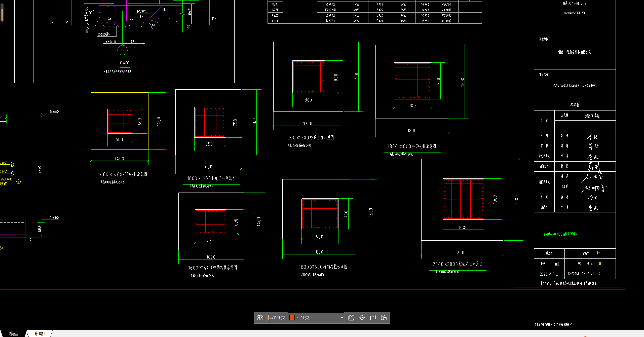The width and height of the screenshot is (644, 337).
Task: Click the 700X700 table cell
Action: pos(330,21)
